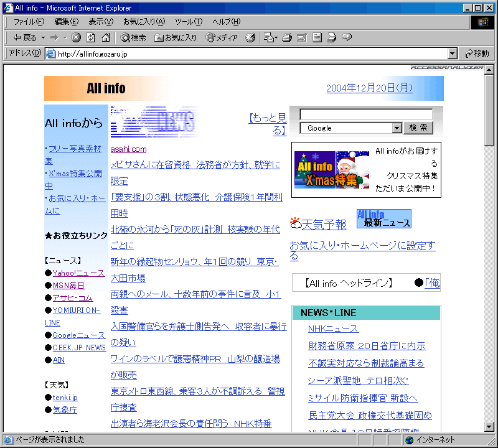Open the Forward button history dropdown arrow
The height and width of the screenshot is (448, 498).
[65, 38]
